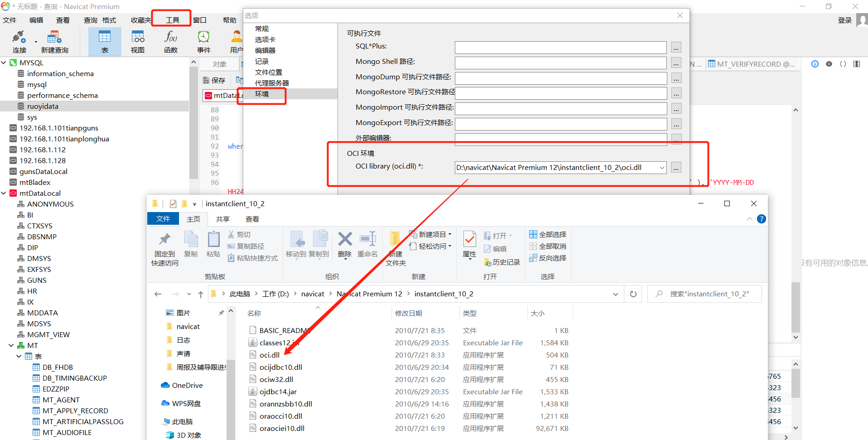
Task: Click browse button for SQL*Plus path
Action: (676, 48)
